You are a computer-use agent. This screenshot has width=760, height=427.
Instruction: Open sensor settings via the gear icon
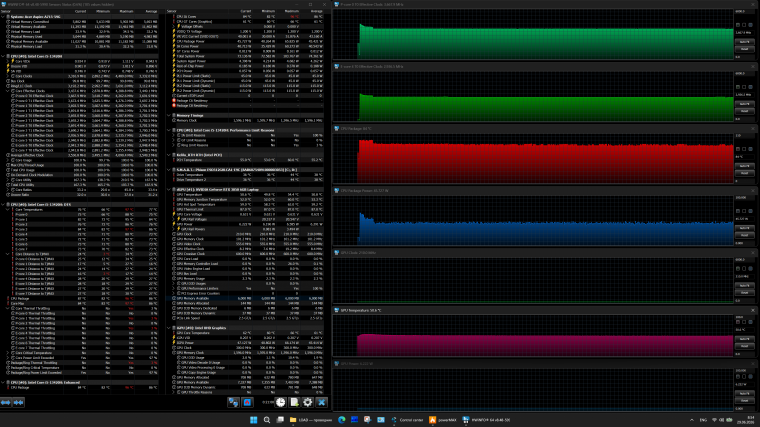[308, 402]
